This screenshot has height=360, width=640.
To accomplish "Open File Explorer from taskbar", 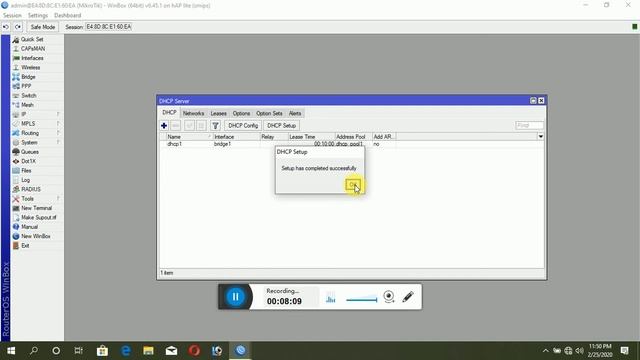I will [148, 351].
